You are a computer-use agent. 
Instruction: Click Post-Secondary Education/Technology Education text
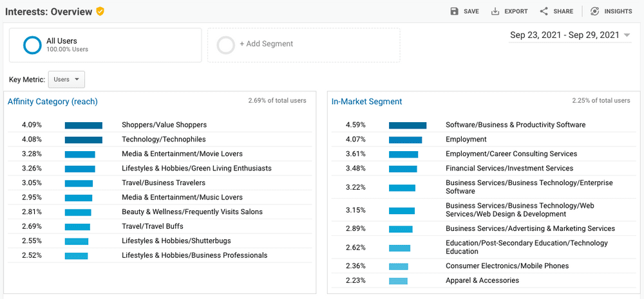(x=527, y=248)
